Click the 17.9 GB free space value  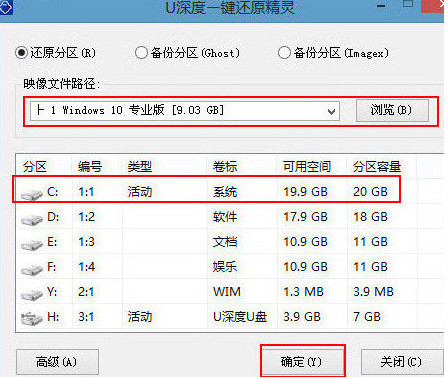tap(305, 217)
